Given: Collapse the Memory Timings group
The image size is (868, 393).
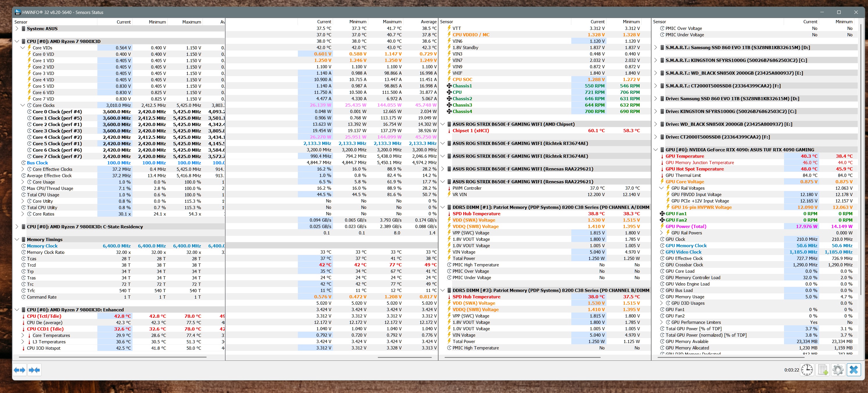Looking at the screenshot, I should pyautogui.click(x=17, y=239).
